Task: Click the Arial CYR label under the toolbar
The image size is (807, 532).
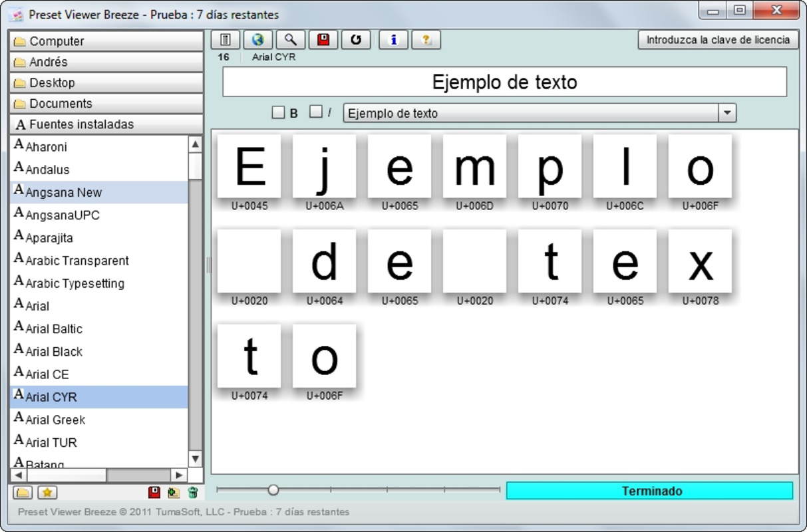Action: tap(274, 57)
